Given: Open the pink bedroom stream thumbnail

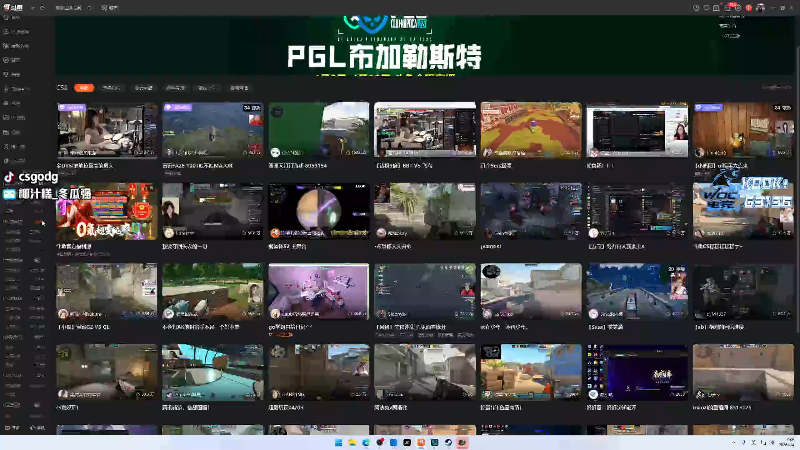Looking at the screenshot, I should pyautogui.click(x=319, y=291).
